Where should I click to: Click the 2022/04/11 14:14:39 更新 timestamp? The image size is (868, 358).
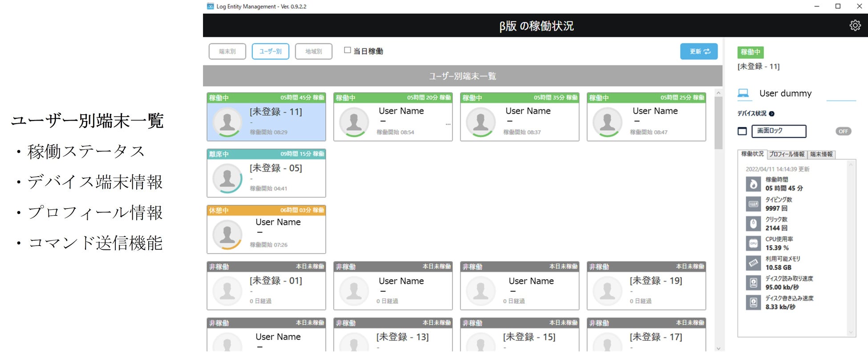coord(778,169)
